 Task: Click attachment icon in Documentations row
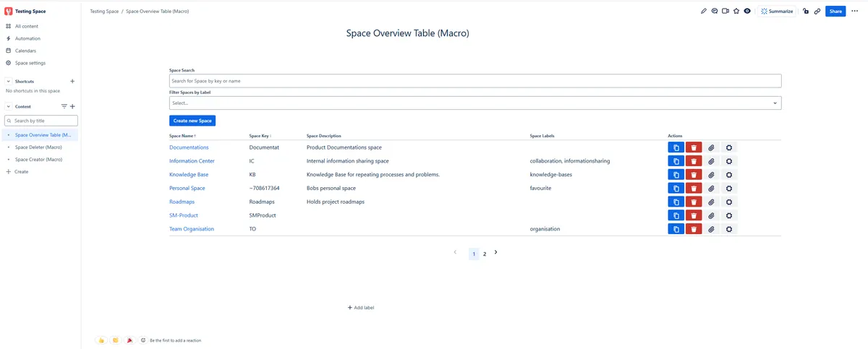711,147
